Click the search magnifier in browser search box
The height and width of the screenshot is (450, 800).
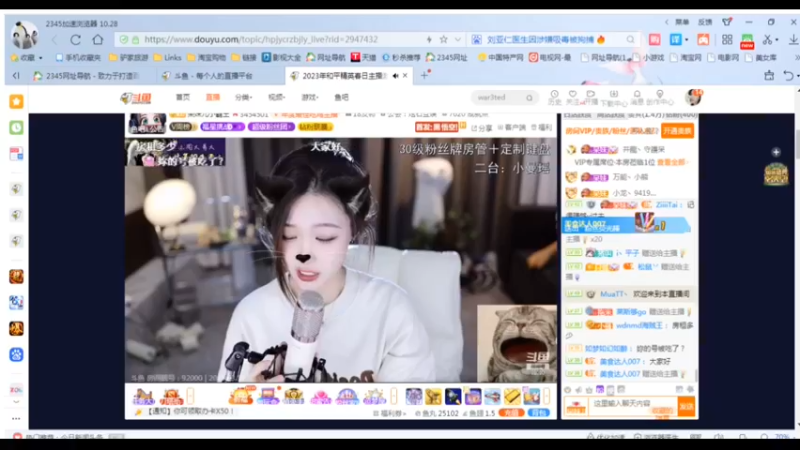[631, 39]
